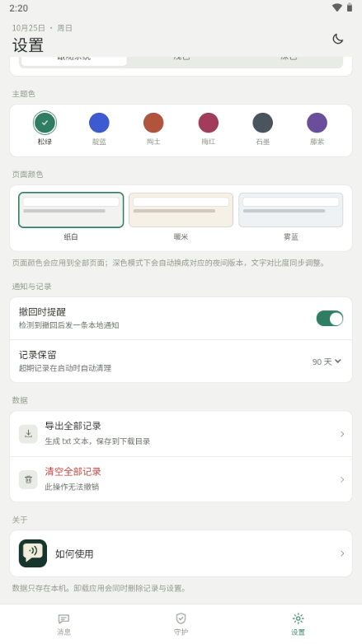Tap the download icon beside 导出全部记录
This screenshot has height=644, width=362.
click(28, 434)
